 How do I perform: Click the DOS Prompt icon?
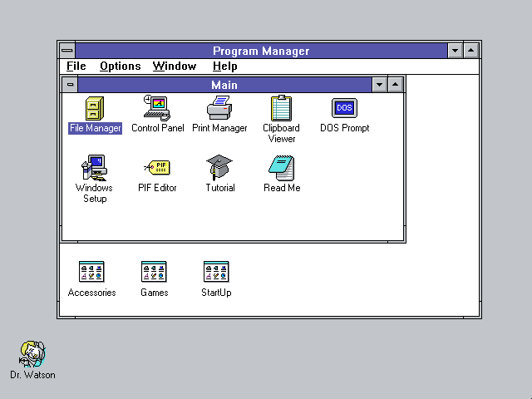tap(344, 108)
